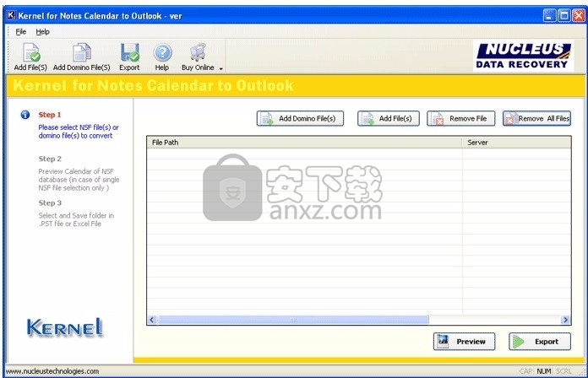Viewport: 588px width, 378px height.
Task: Click the Remove File button
Action: click(x=461, y=118)
